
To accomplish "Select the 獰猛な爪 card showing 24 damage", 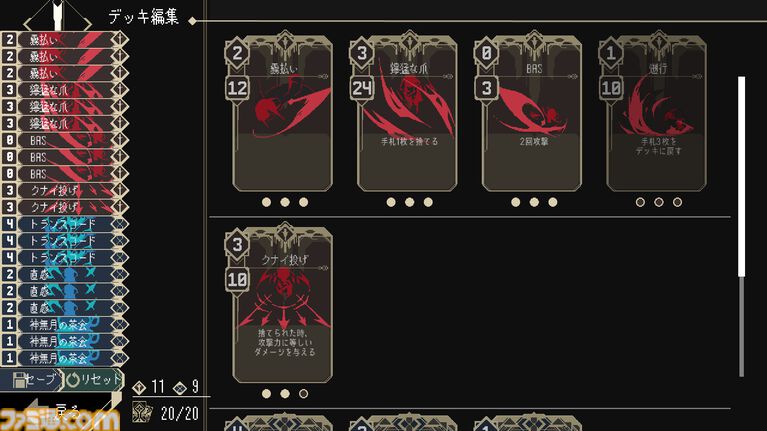I will click(407, 112).
